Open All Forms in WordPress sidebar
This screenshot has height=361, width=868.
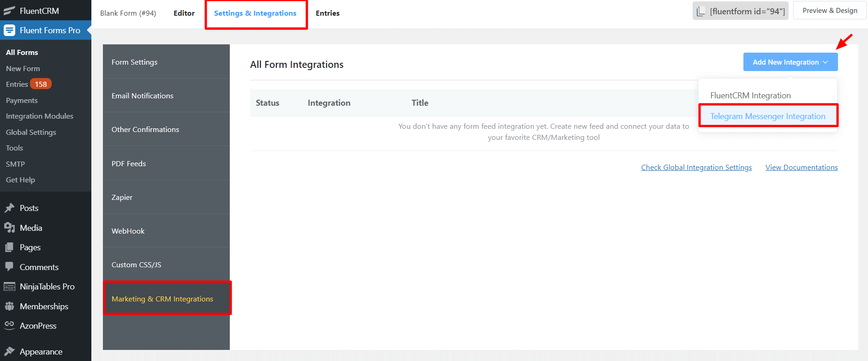[22, 53]
